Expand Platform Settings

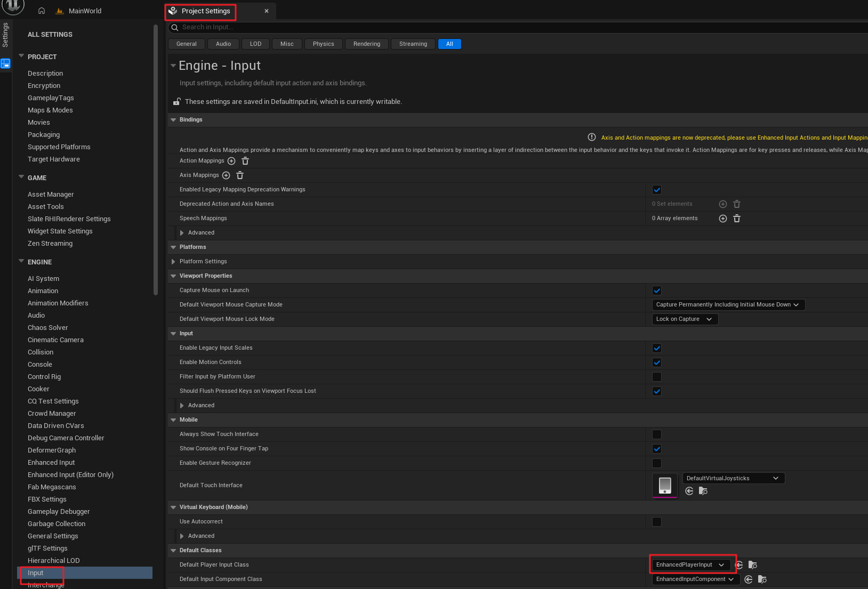click(x=173, y=262)
